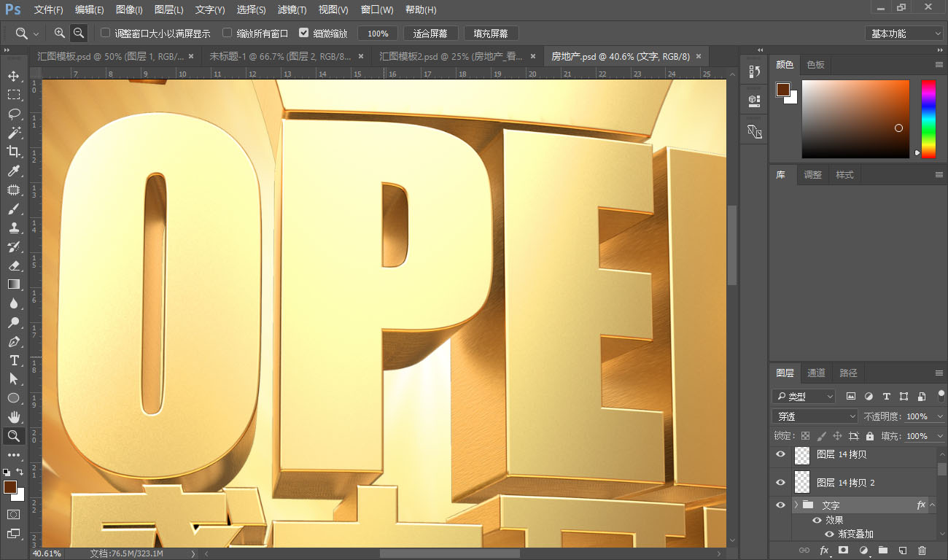Select the Path Selection tool
The image size is (948, 560).
[x=13, y=379]
